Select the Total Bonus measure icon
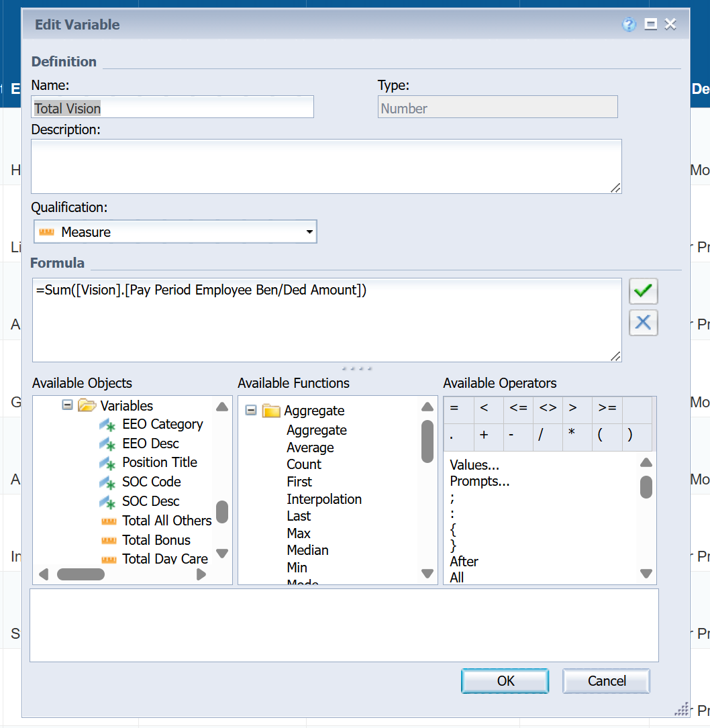The image size is (710, 728). pos(108,540)
